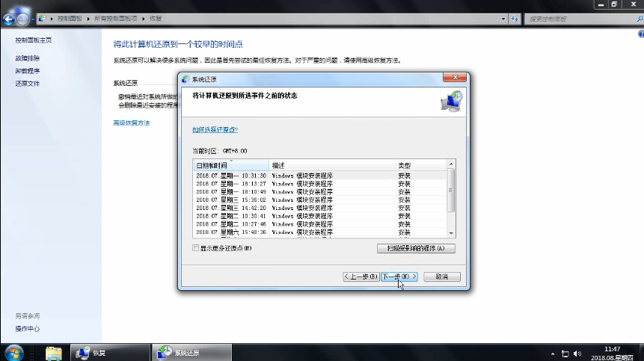Click 下一步 next button in wizard
The width and height of the screenshot is (644, 361).
point(399,277)
